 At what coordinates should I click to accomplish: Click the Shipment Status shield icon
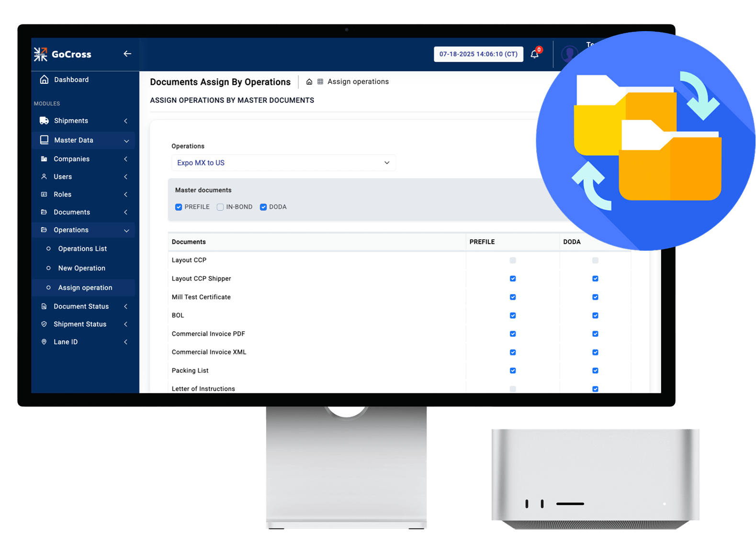click(44, 324)
